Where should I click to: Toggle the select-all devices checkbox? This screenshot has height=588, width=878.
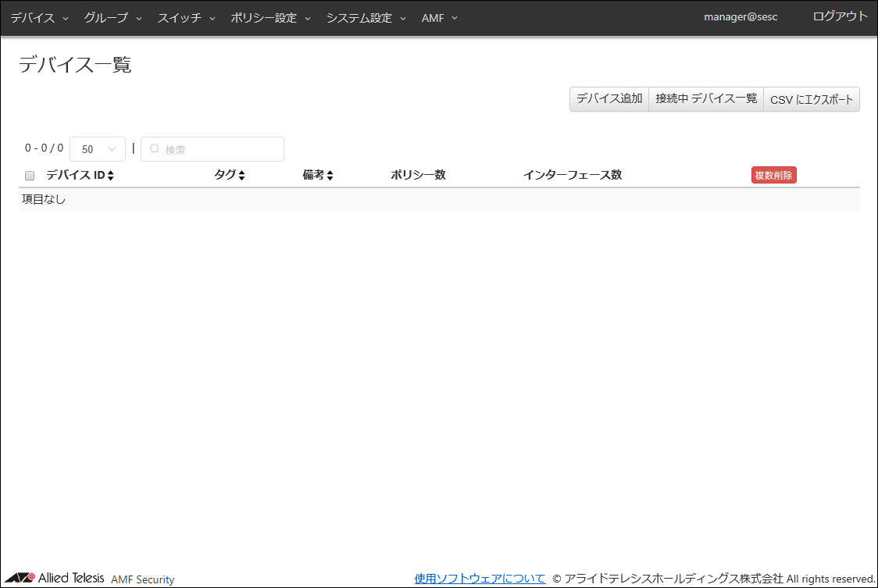point(30,176)
